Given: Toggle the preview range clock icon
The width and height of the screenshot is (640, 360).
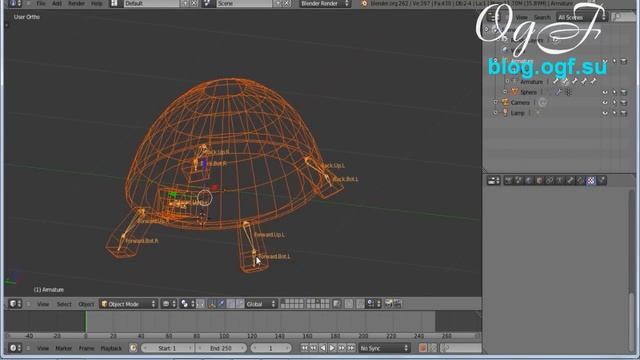Looking at the screenshot, I should pos(133,348).
